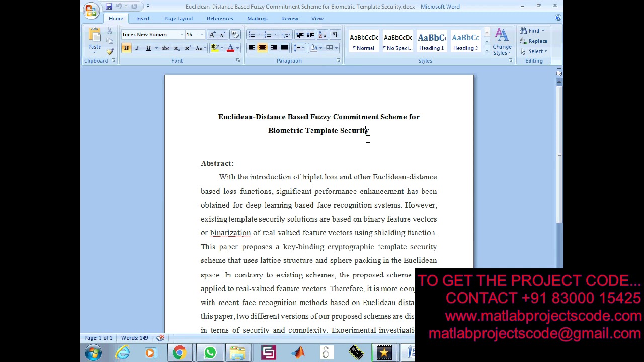
Task: Click the Strikethrough icon
Action: 165,48
